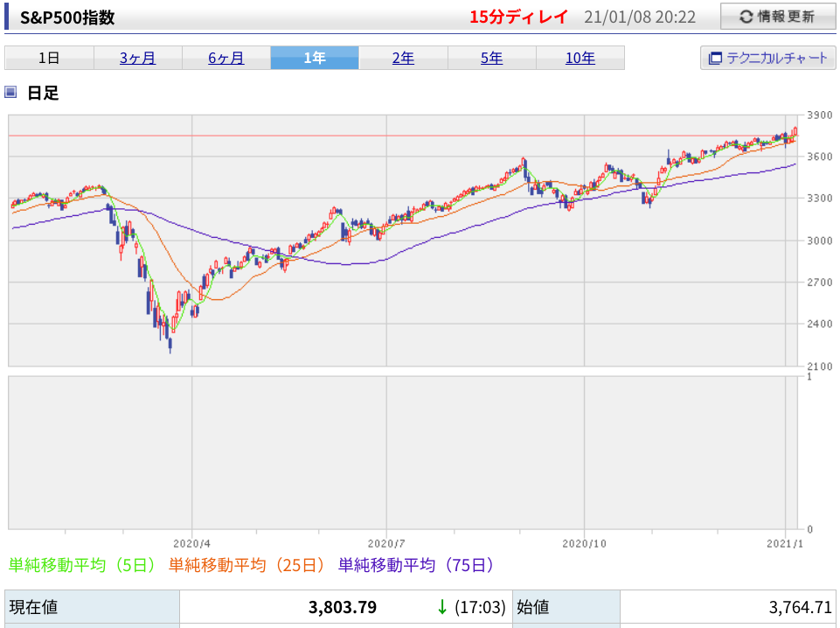Open the 2年 chart period

tap(403, 58)
